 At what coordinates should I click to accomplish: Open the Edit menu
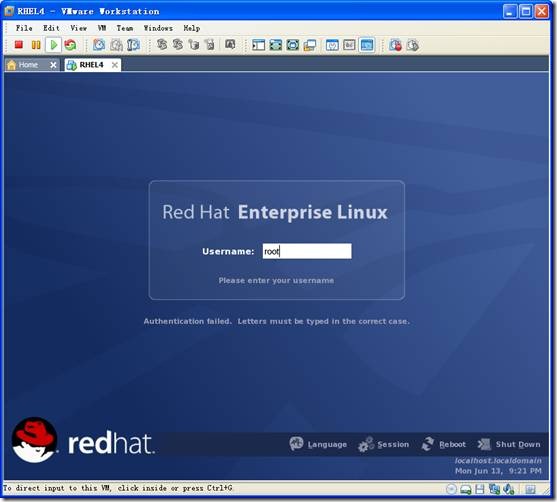(x=51, y=28)
